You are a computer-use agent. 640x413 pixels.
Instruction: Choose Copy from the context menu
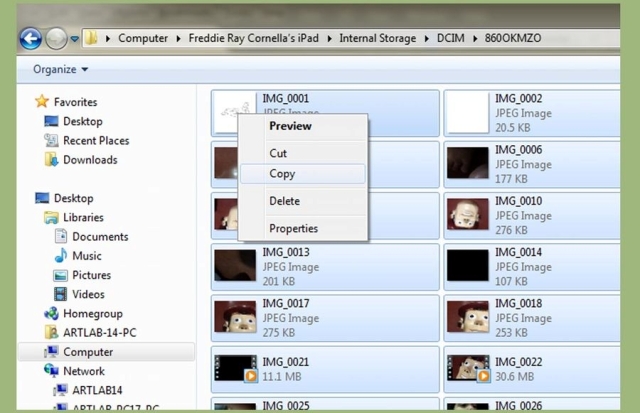tap(303, 173)
